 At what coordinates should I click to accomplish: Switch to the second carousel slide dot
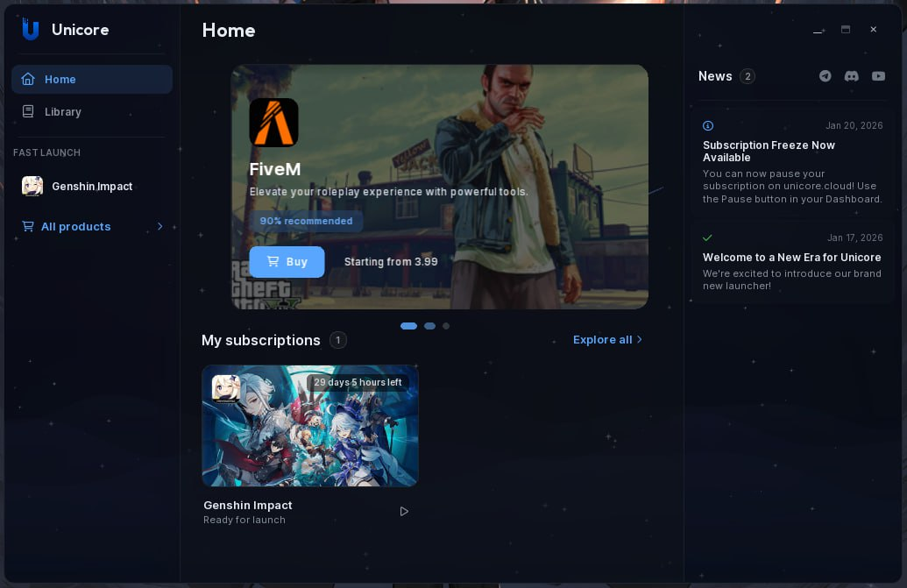coord(429,326)
